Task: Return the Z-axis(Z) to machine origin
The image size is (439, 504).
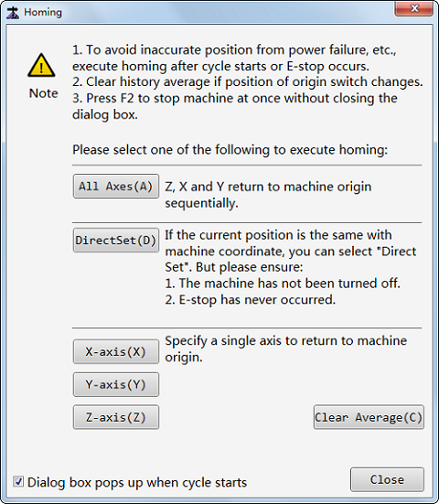Action: pos(116,417)
